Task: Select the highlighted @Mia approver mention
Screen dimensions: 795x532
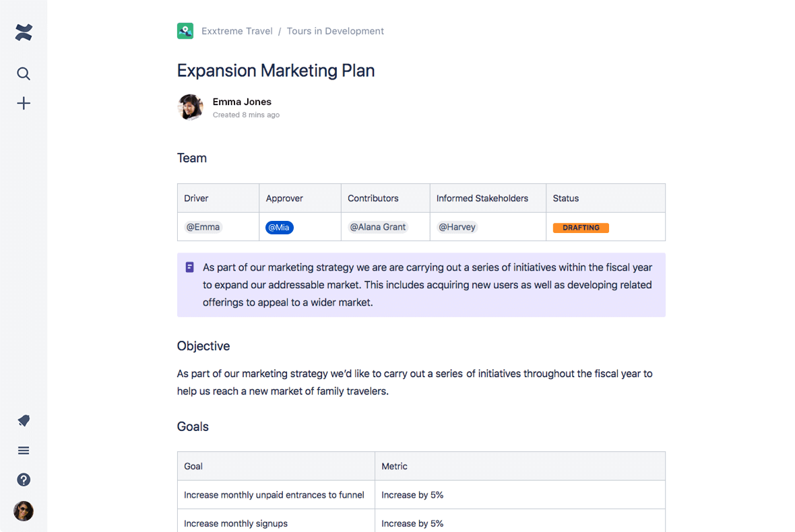Action: [279, 227]
